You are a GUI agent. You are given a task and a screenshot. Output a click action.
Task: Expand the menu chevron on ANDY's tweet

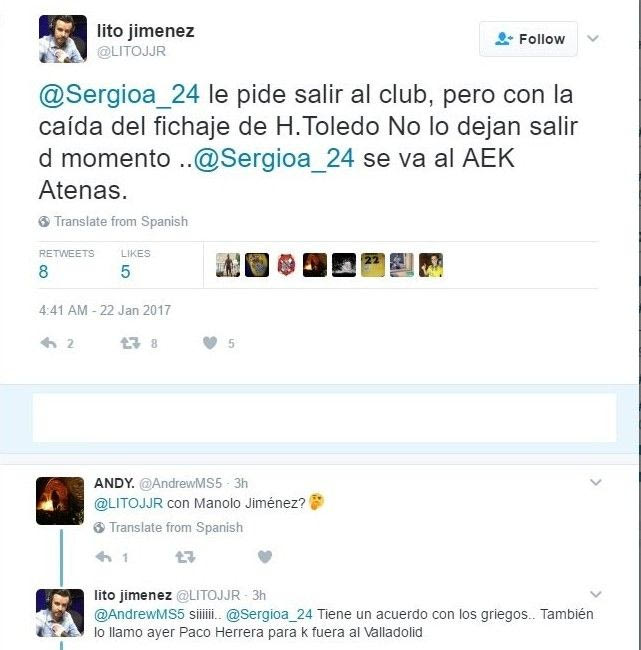(596, 482)
